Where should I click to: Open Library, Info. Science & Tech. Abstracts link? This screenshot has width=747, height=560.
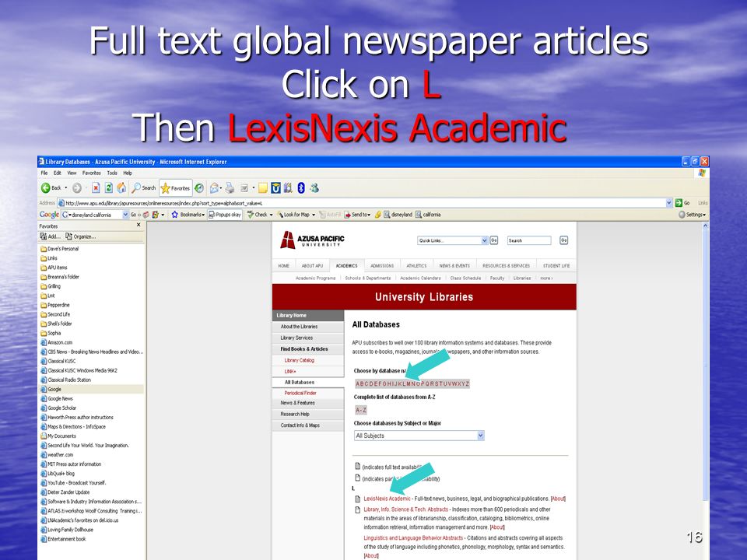[406, 509]
